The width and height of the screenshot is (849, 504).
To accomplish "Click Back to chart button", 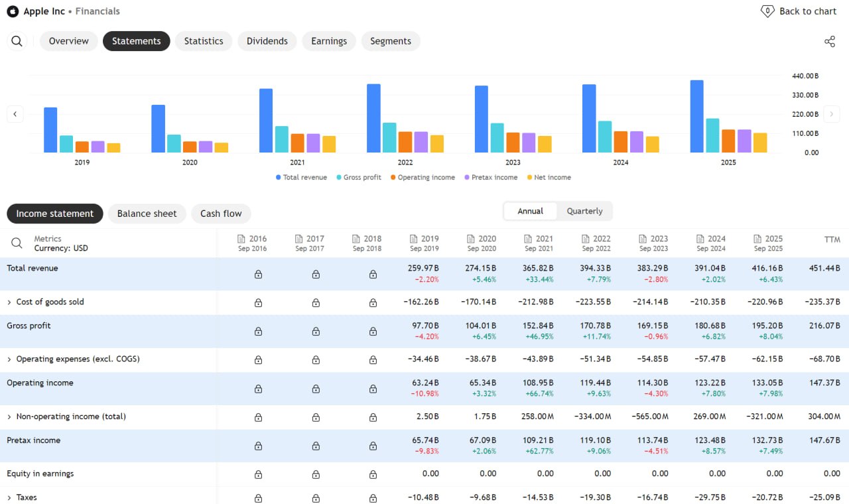I will [799, 11].
